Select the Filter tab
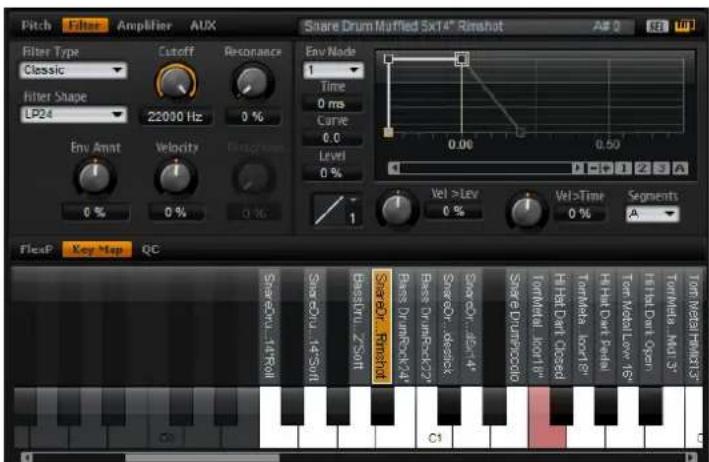 (85, 25)
